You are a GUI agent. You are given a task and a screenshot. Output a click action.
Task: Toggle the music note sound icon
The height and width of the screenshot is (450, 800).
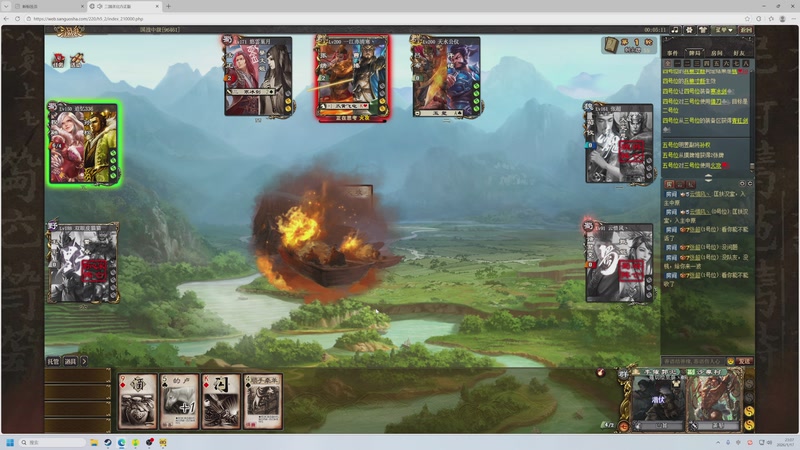pos(675,30)
